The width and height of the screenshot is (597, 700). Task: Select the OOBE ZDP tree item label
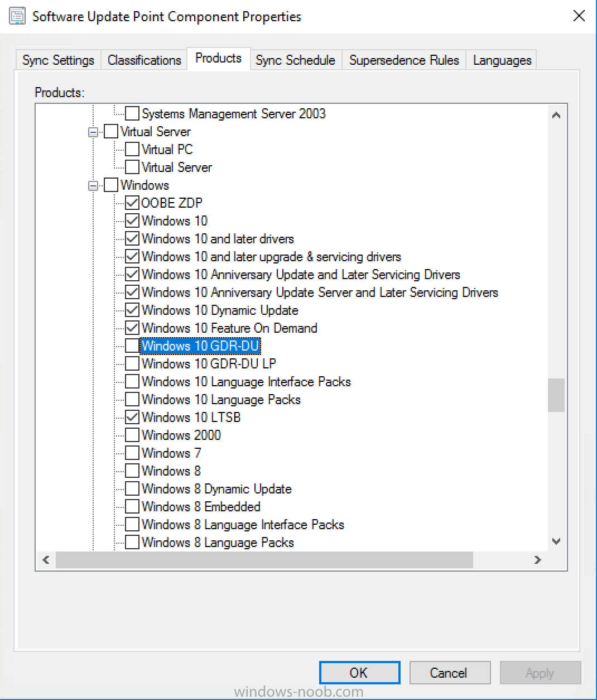[x=172, y=203]
